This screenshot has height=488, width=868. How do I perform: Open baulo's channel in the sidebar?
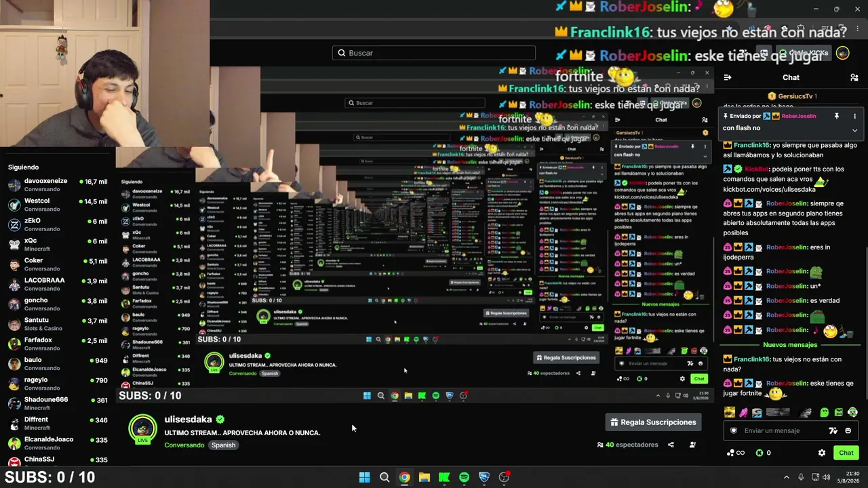click(58, 363)
